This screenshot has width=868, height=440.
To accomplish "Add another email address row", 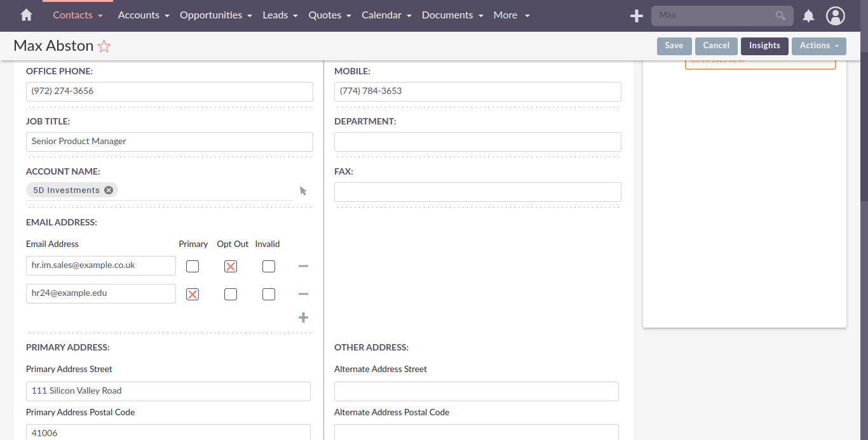I will [303, 317].
